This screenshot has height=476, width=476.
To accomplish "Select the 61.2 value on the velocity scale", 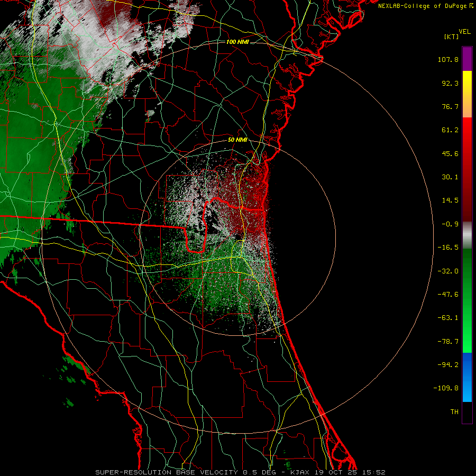I will point(450,130).
